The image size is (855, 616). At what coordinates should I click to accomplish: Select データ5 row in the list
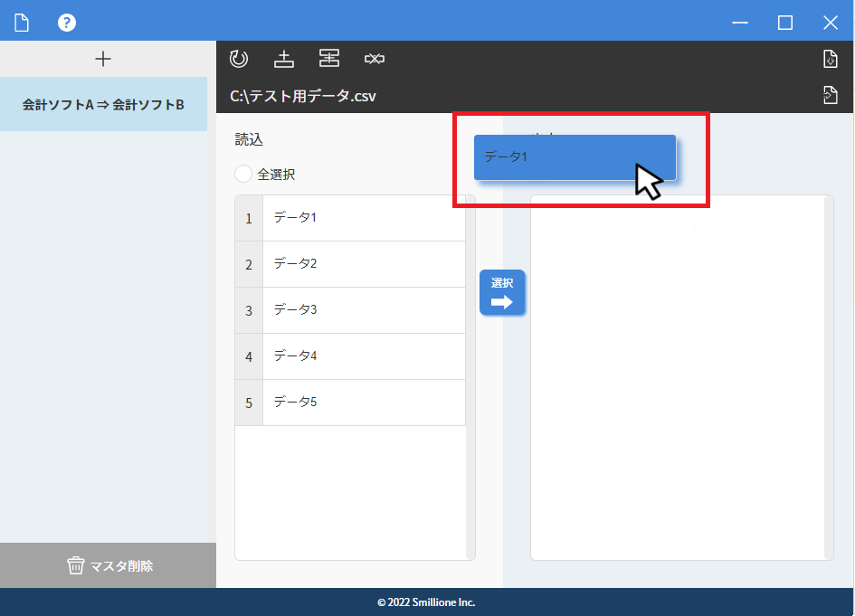point(362,403)
